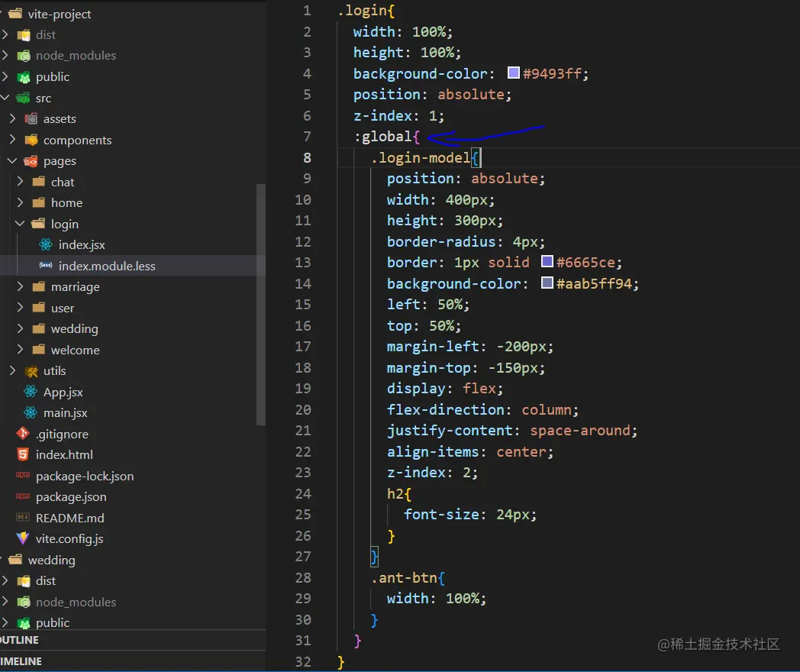Open the color picker for #aab5ff94
Viewport: 800px width, 672px height.
click(x=547, y=283)
